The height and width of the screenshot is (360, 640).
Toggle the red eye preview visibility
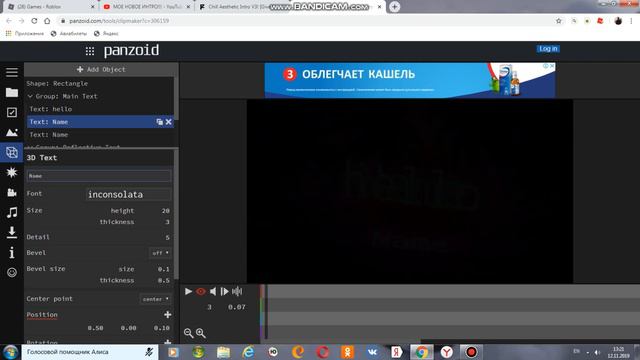coord(200,291)
